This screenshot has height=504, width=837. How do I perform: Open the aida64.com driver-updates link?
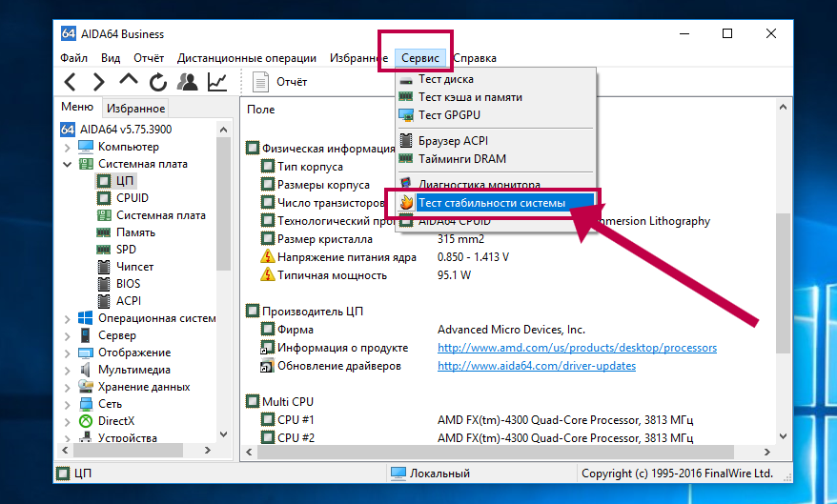[536, 366]
